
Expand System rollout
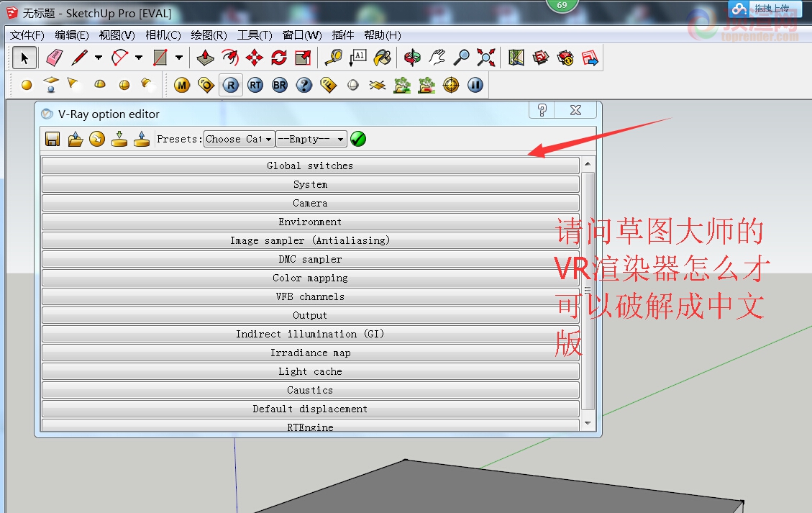pyautogui.click(x=310, y=184)
